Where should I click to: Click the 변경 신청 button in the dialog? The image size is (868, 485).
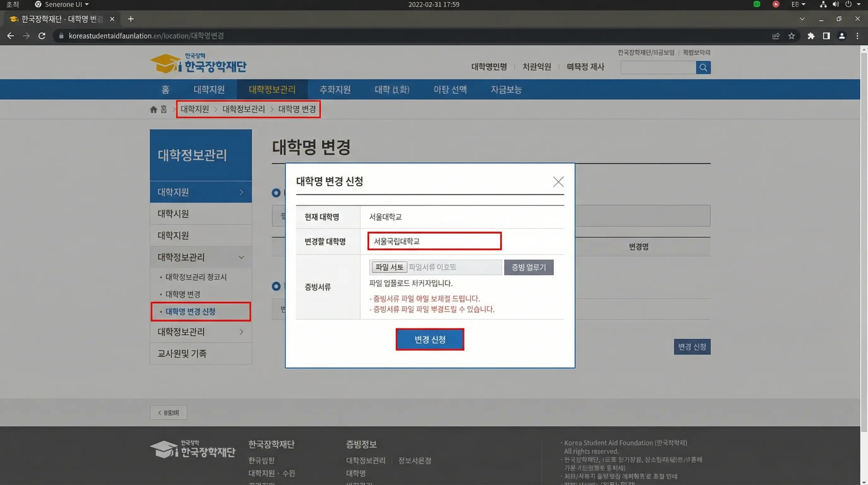pos(430,340)
